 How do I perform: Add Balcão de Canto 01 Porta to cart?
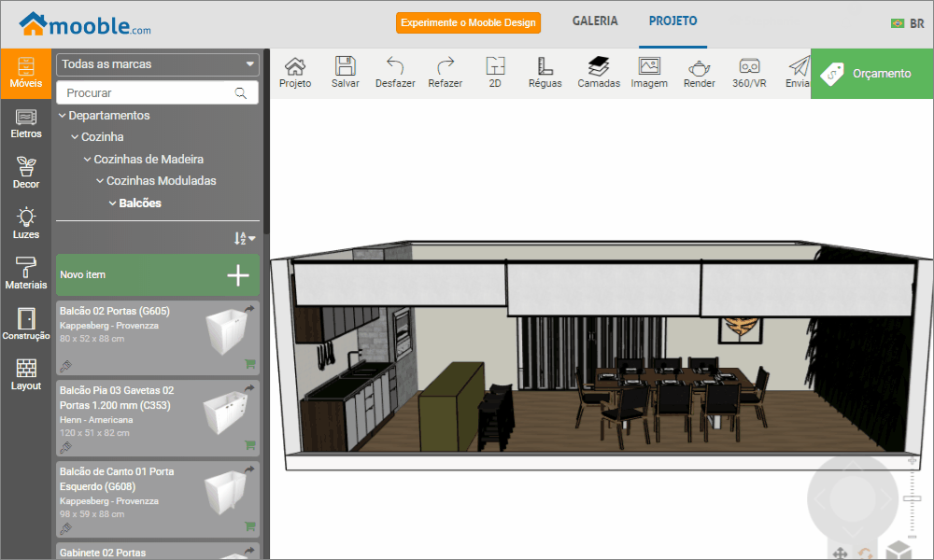coord(250,526)
